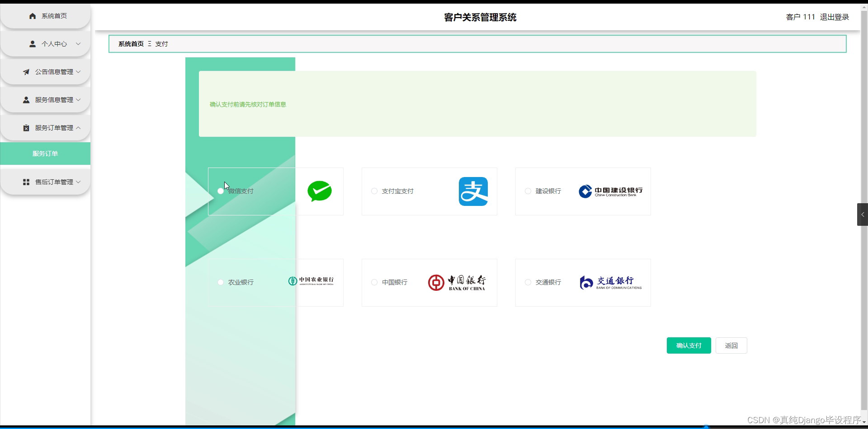Select the 支付宝支付 radio button
The height and width of the screenshot is (429, 868).
374,191
